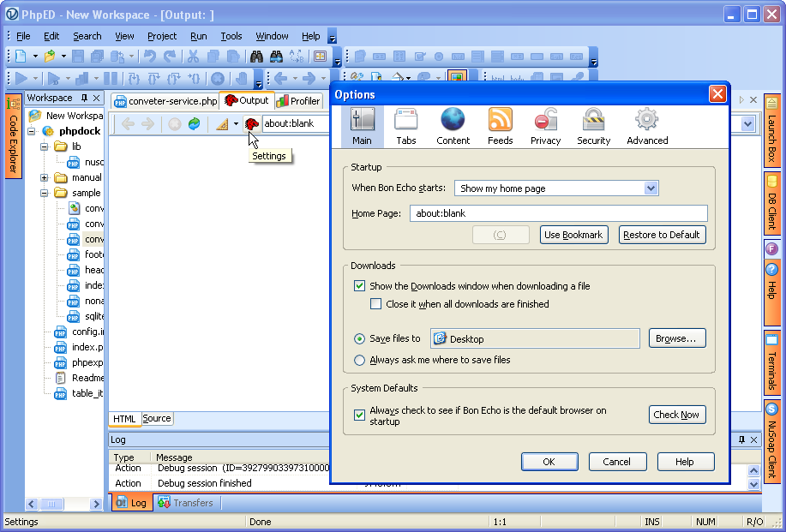This screenshot has height=532, width=786.
Task: Open the ruler tool dropdown arrow
Action: (236, 123)
